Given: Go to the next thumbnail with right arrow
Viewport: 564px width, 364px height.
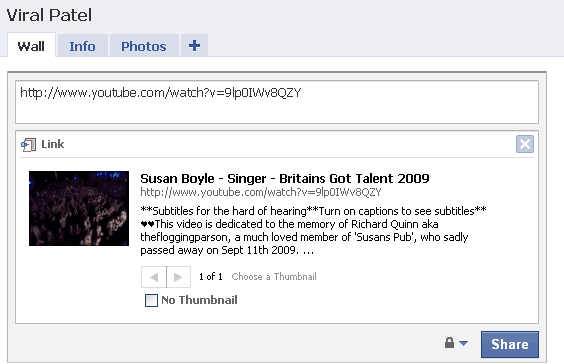Looking at the screenshot, I should [178, 277].
